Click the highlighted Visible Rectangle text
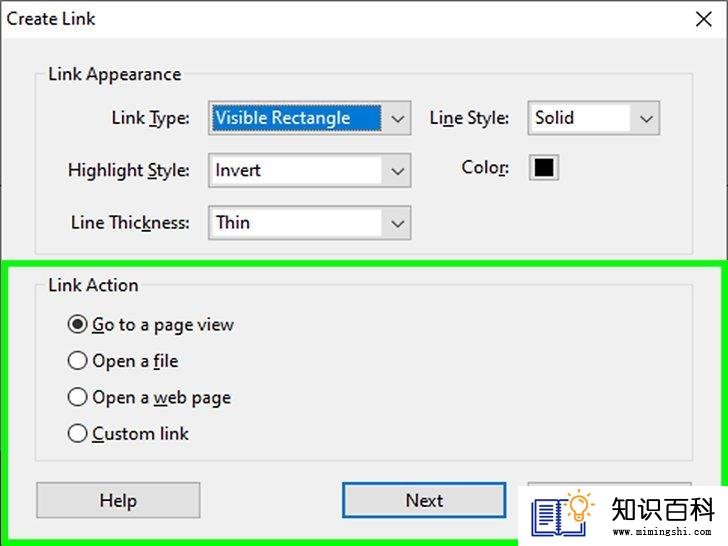The image size is (728, 546). click(283, 118)
